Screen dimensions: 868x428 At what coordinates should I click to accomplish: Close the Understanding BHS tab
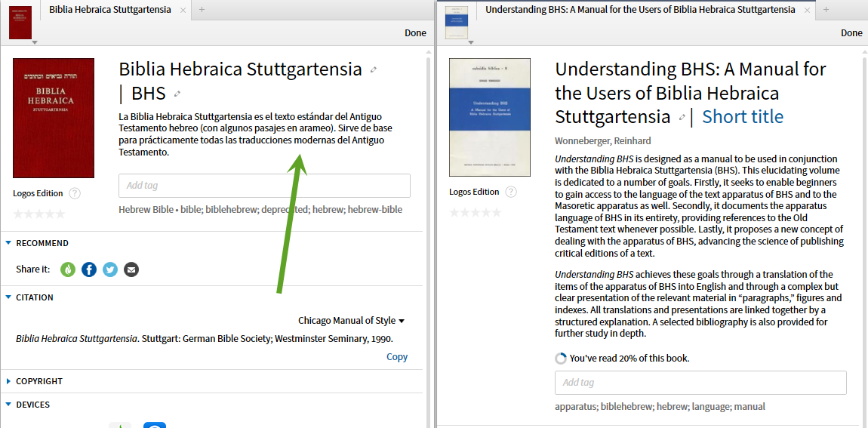(807, 10)
